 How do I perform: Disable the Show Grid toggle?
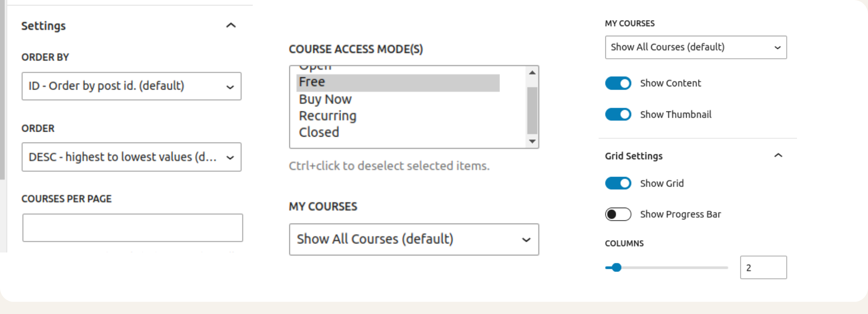point(618,183)
